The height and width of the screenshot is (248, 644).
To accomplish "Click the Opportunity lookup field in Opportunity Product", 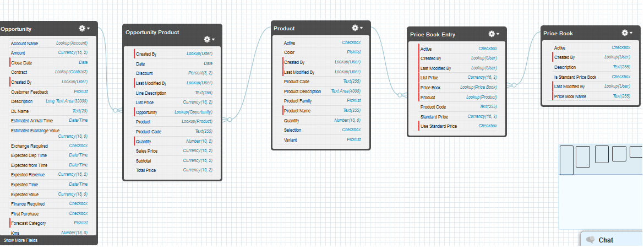I will pos(174,112).
